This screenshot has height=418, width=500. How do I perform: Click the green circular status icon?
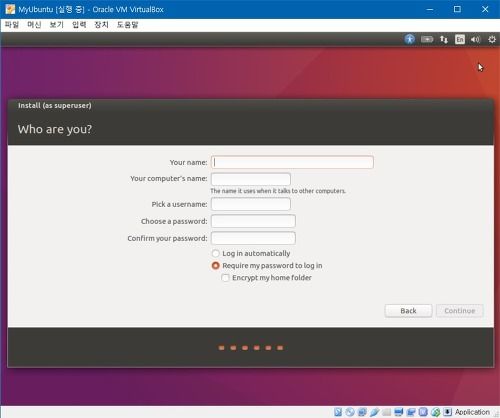point(435,412)
